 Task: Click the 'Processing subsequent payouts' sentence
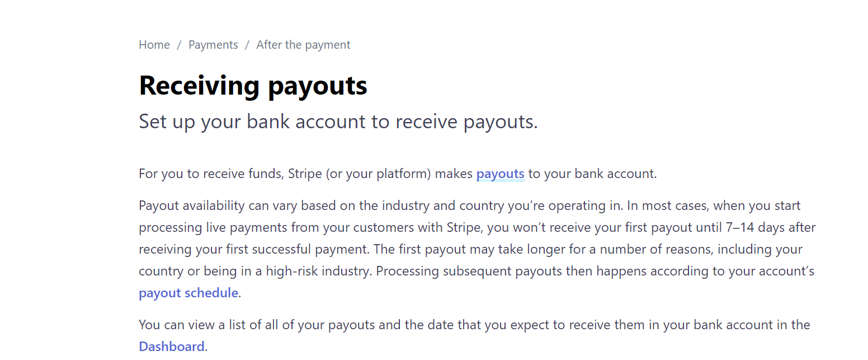point(477,282)
